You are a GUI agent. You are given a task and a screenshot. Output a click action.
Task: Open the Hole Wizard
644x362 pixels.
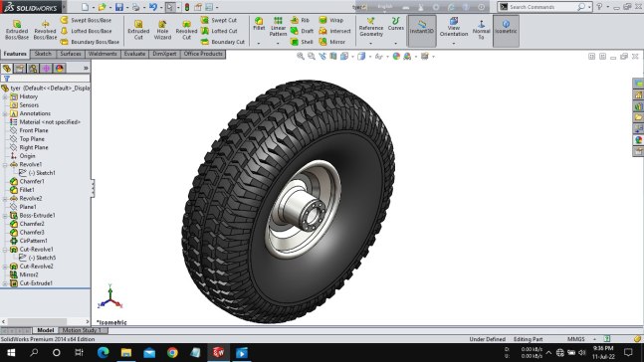pos(162,30)
